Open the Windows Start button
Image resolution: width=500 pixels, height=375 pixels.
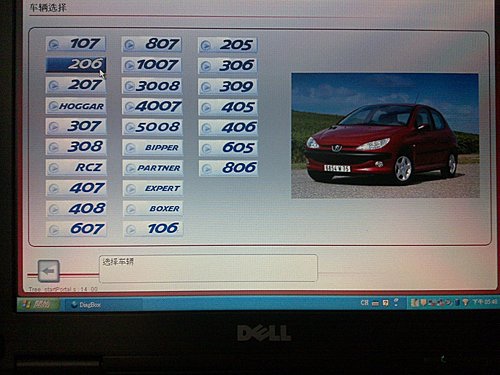pyautogui.click(x=39, y=304)
